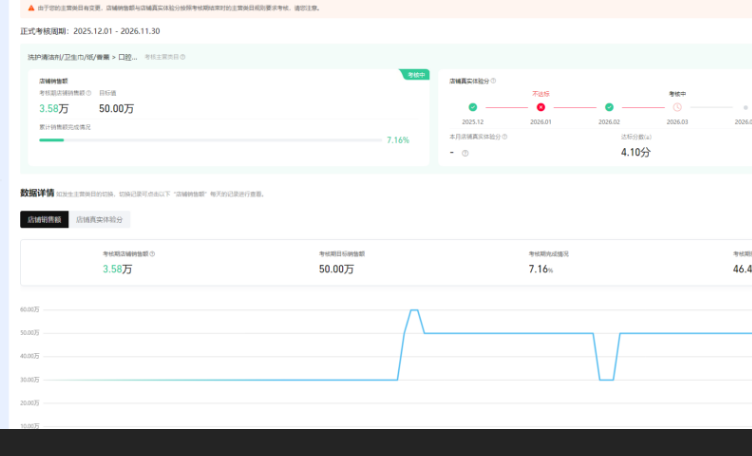Click the peak of the blue line chart

pos(413,310)
